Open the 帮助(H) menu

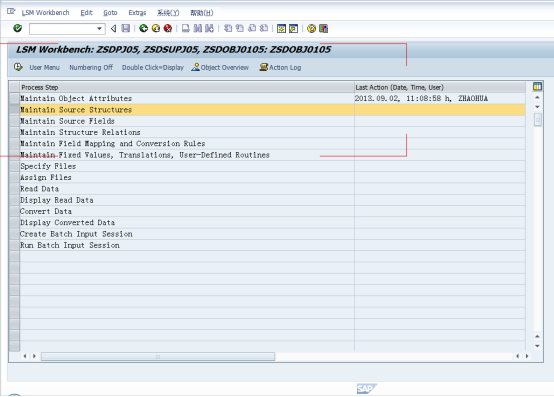click(x=202, y=13)
